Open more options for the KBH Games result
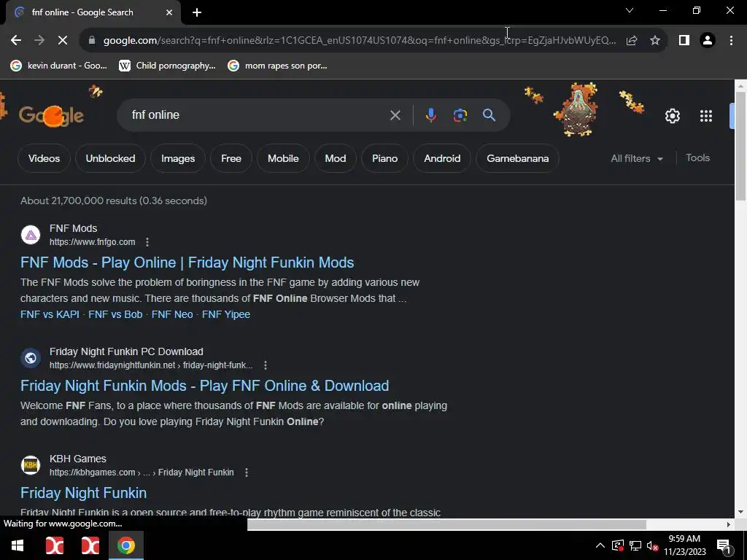Viewport: 747px width, 560px height. pos(247,472)
